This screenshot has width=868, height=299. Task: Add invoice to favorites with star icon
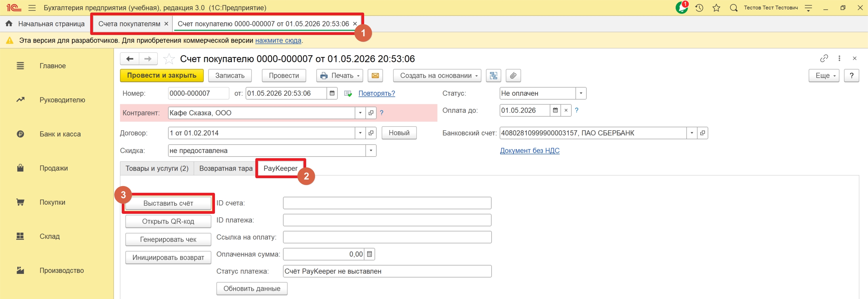169,59
